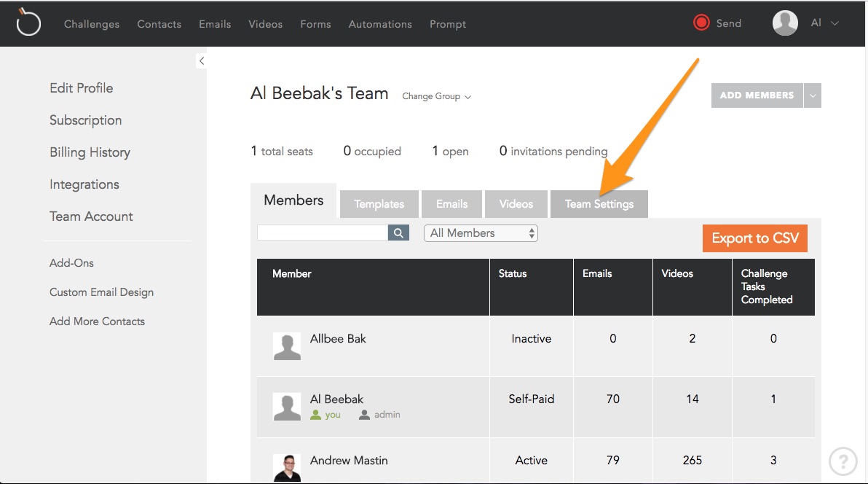The height and width of the screenshot is (484, 868).
Task: Open Custom Email Design link
Action: tap(101, 292)
